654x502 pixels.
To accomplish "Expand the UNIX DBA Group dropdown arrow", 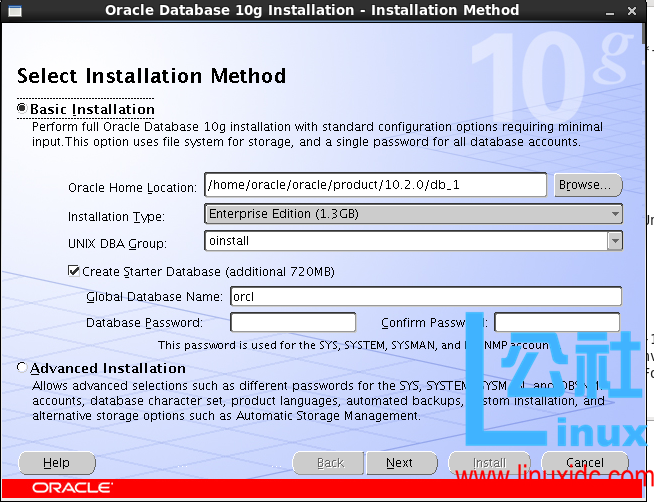I will pyautogui.click(x=615, y=241).
